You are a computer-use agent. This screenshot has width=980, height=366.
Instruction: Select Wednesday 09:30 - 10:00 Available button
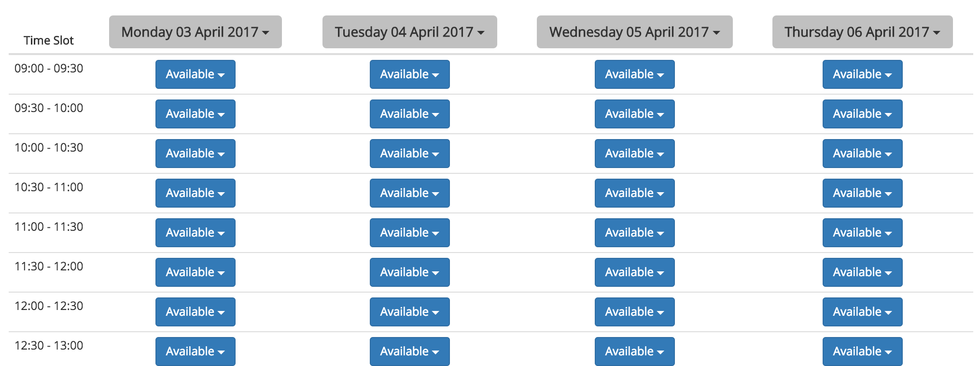635,114
